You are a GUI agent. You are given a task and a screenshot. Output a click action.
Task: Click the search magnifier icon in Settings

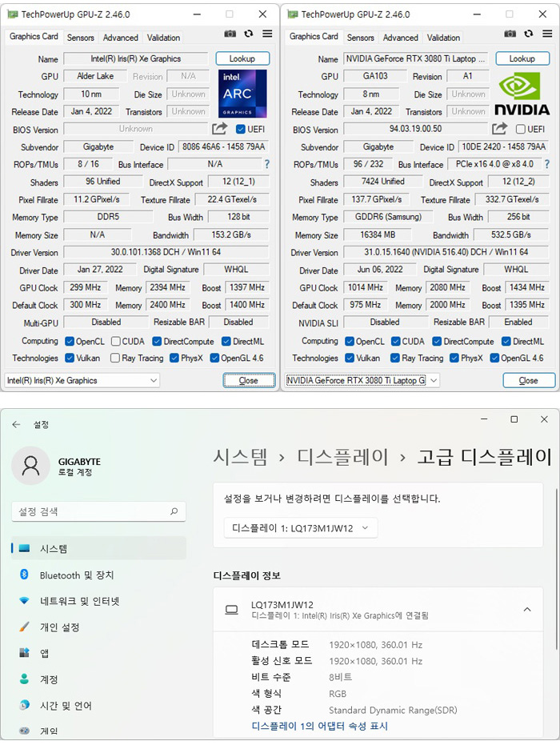174,511
